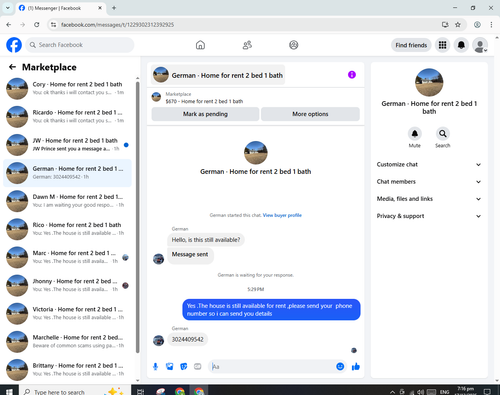Select the active German conversation row
This screenshot has height=395, width=500.
68,173
